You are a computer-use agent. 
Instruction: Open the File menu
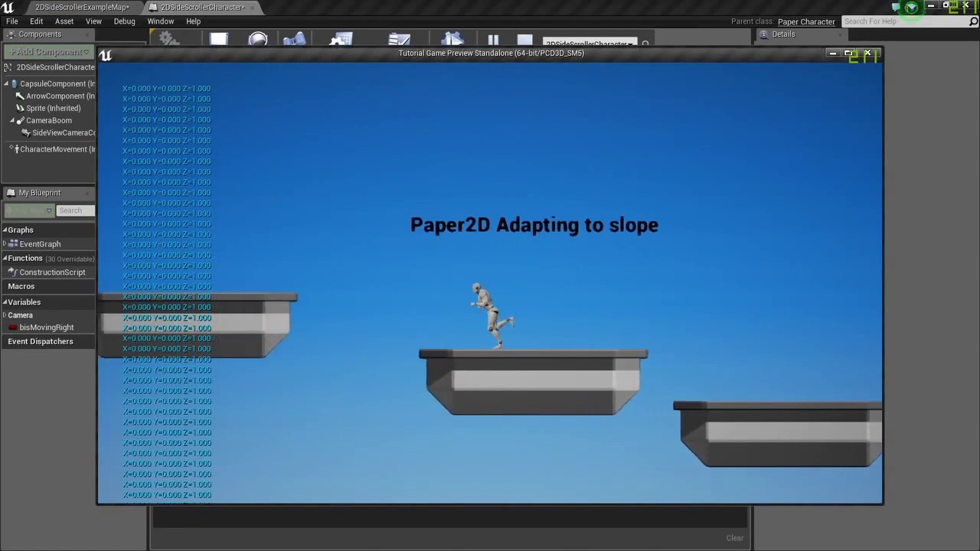12,21
